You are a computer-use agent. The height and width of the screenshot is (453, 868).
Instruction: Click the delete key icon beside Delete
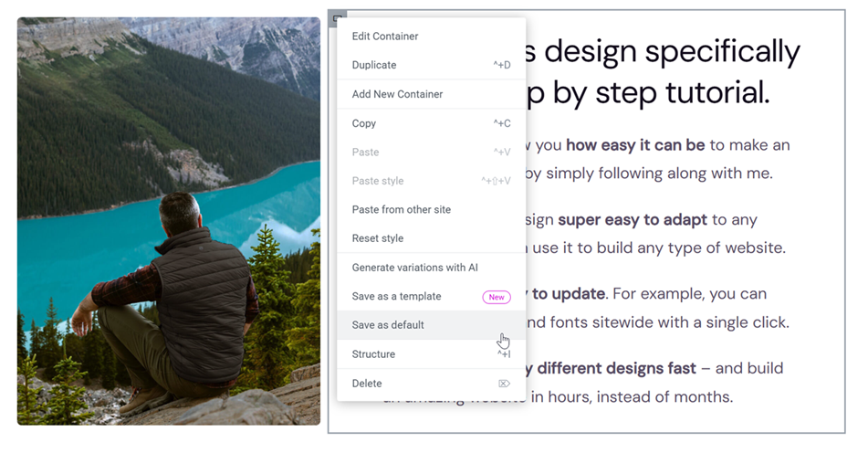[x=504, y=384]
